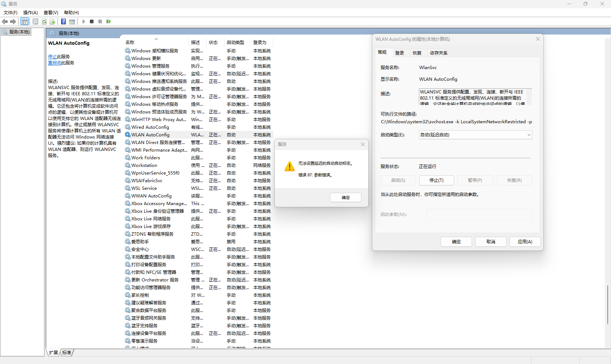Viewport: 611px width, 364px height.
Task: Click the Start Service play icon
Action: click(84, 21)
